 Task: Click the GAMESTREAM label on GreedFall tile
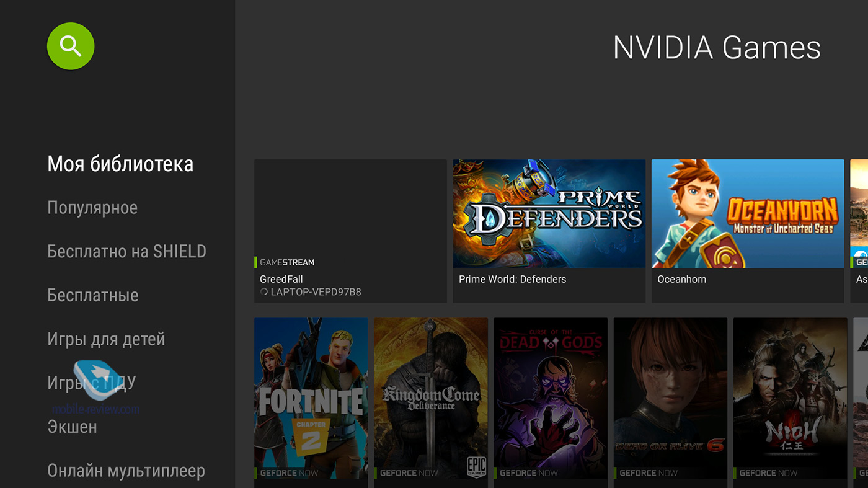point(287,262)
